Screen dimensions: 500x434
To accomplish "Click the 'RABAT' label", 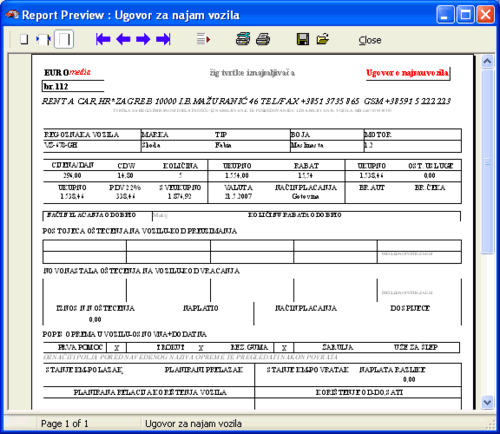I will pos(306,166).
